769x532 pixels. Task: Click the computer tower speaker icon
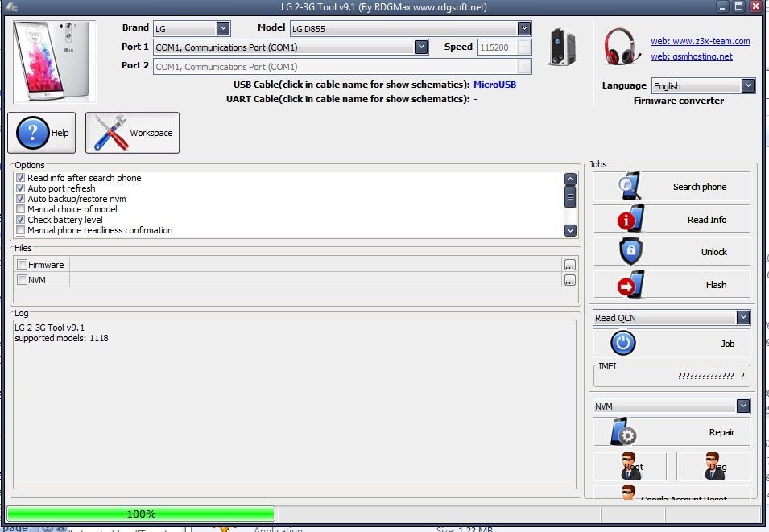pos(561,47)
